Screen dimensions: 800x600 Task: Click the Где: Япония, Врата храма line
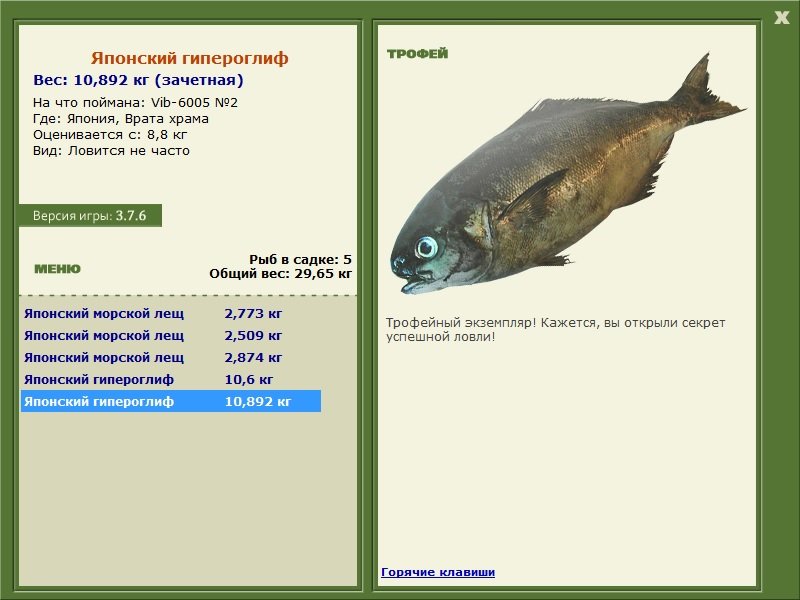click(121, 119)
